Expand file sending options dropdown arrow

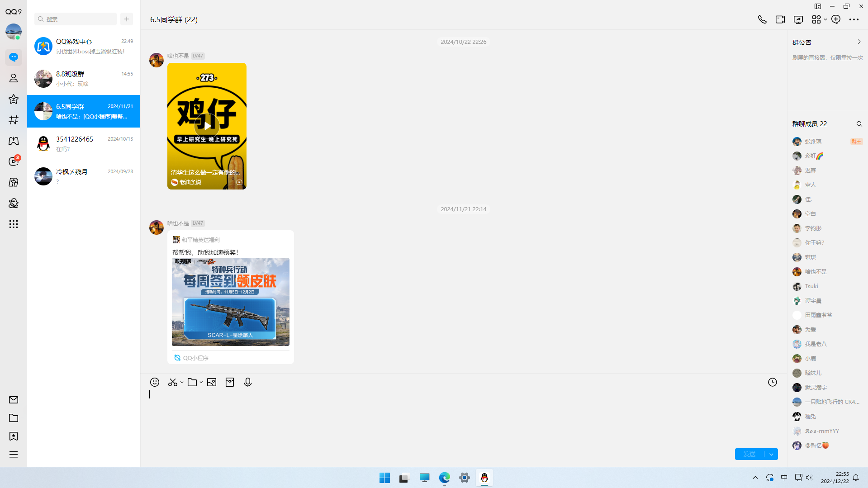pyautogui.click(x=201, y=382)
